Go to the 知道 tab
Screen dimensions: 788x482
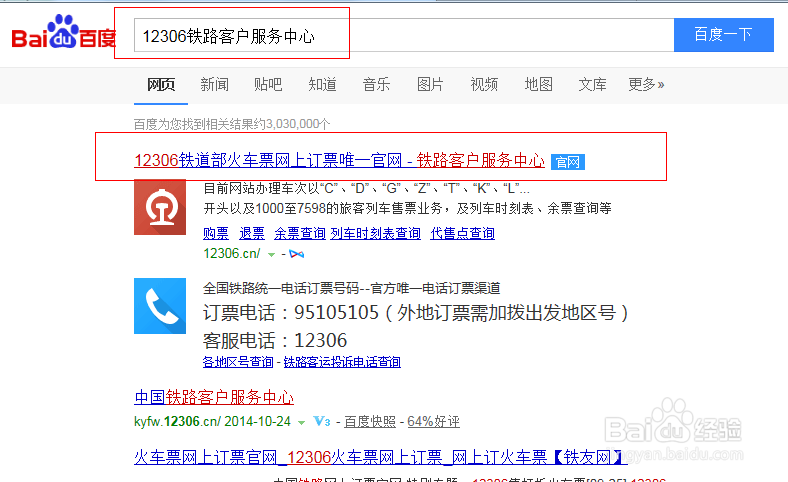pos(322,84)
